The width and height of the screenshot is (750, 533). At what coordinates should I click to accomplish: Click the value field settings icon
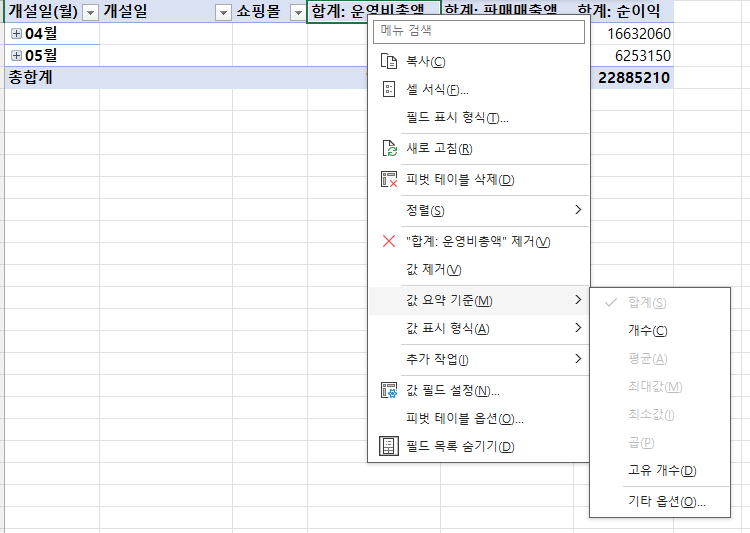click(x=390, y=391)
